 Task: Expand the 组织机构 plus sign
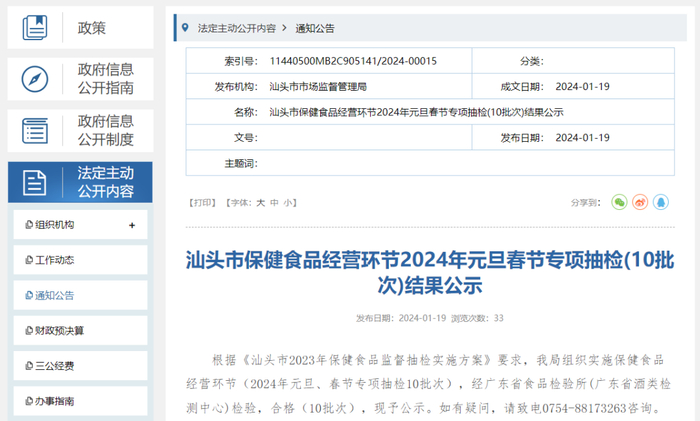coord(132,225)
